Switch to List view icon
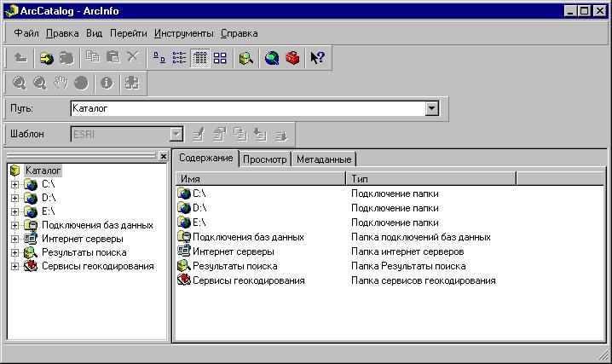The image size is (612, 364). click(179, 58)
